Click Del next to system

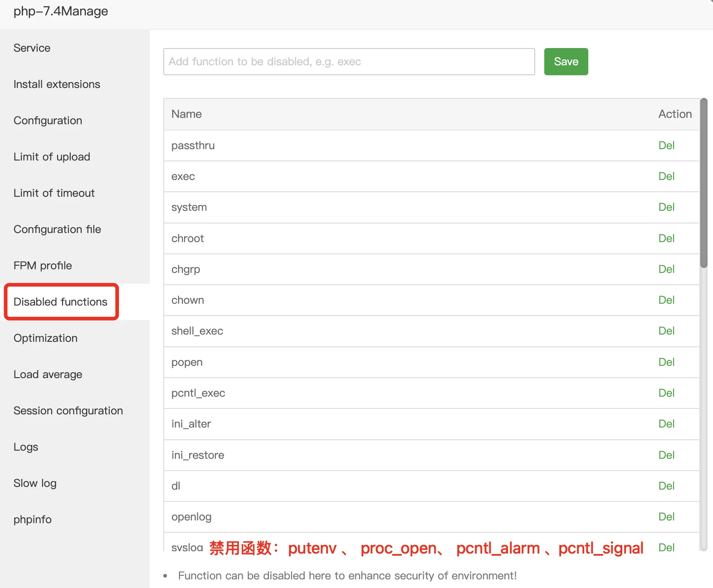tap(666, 207)
